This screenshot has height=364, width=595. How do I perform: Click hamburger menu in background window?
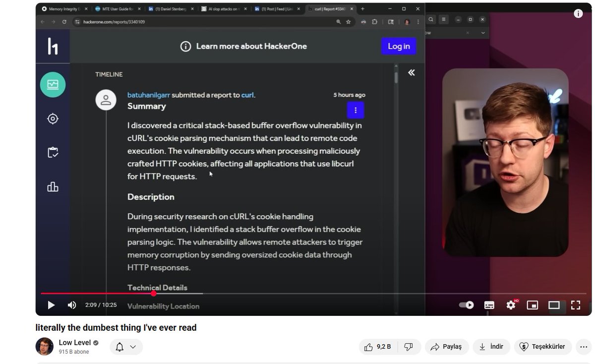point(444,19)
